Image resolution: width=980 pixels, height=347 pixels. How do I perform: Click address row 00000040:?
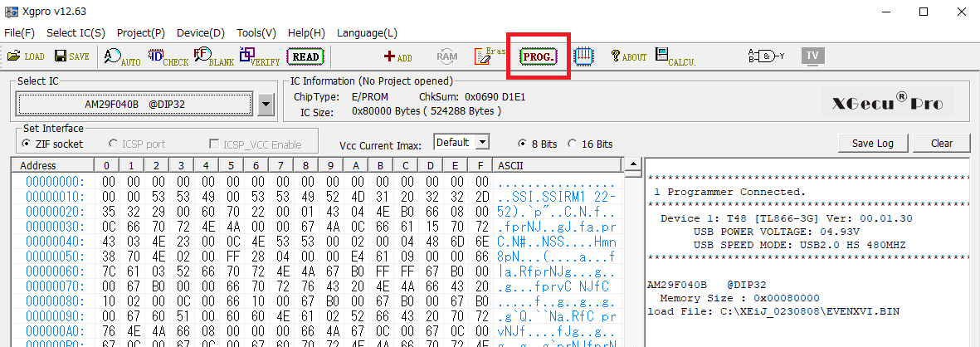(55, 242)
